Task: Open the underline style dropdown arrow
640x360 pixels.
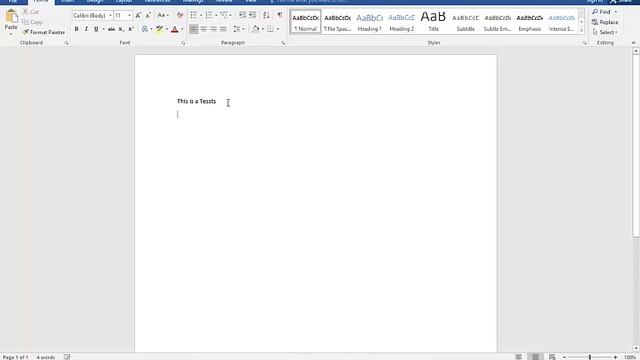Action: point(104,29)
